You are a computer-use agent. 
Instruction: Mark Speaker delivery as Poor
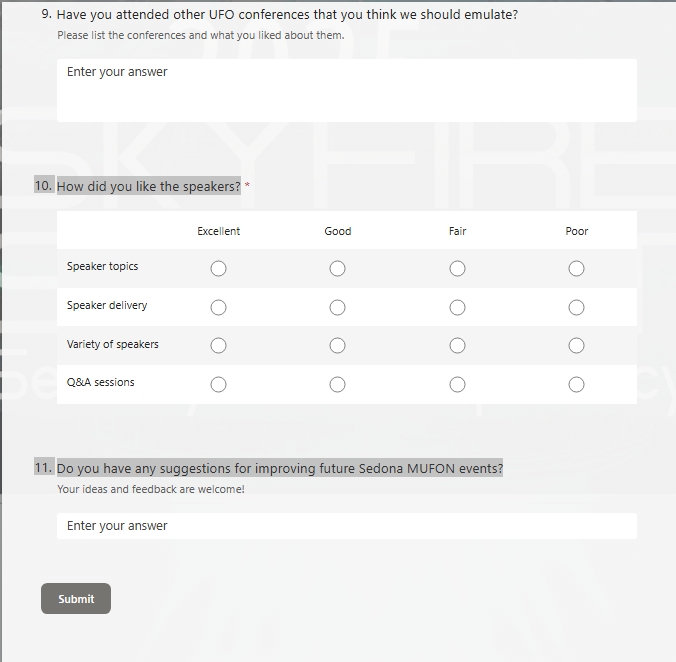tap(576, 307)
